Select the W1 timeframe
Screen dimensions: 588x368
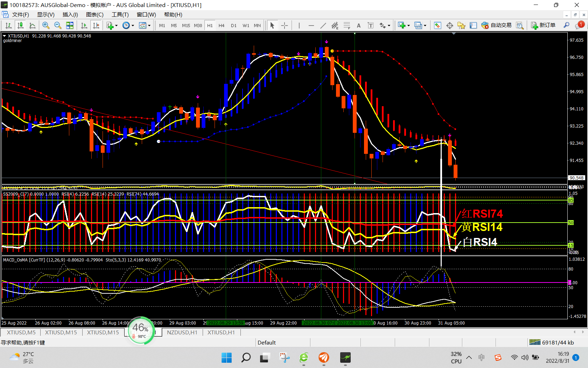coord(246,26)
